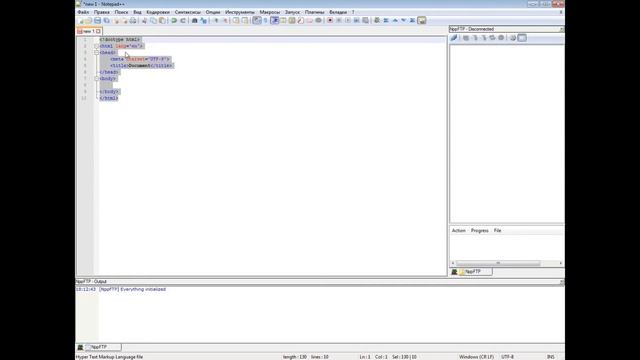Viewport: 640px width, 360px height.
Task: Click the Action column header
Action: 458,231
